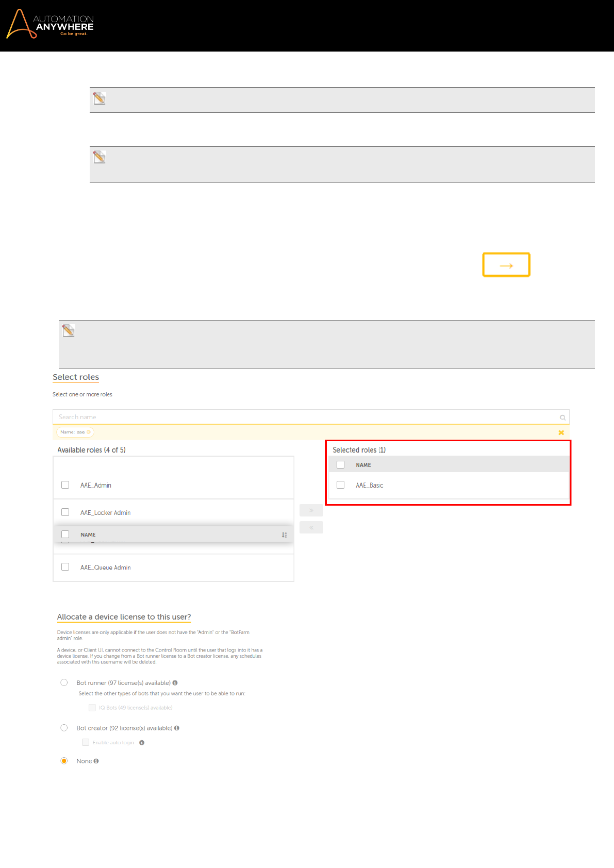614x868 pixels.
Task: Choose the Bot creator license option
Action: (64, 728)
